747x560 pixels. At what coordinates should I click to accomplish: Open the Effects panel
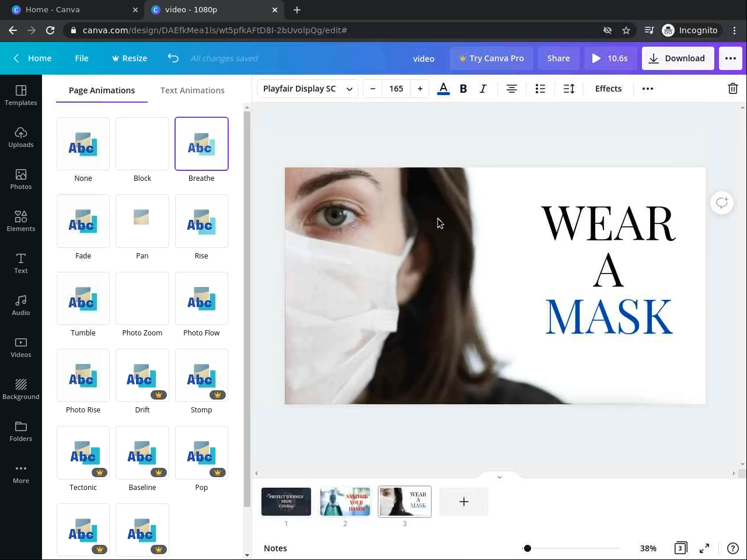(x=608, y=89)
